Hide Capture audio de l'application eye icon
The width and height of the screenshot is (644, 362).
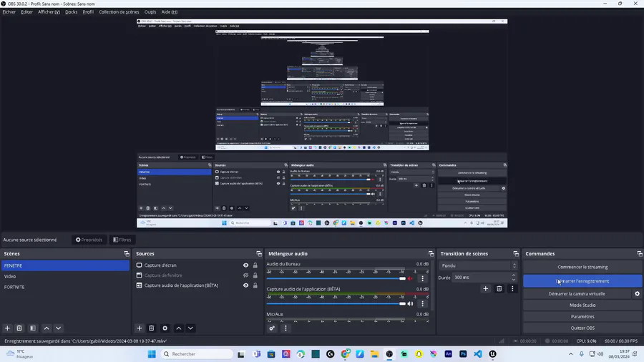(245, 285)
